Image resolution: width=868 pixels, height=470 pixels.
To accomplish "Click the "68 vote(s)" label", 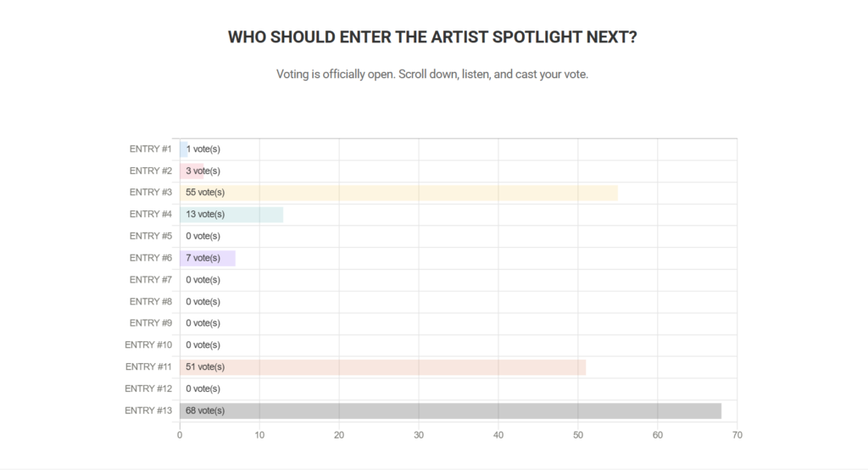I will coord(205,411).
